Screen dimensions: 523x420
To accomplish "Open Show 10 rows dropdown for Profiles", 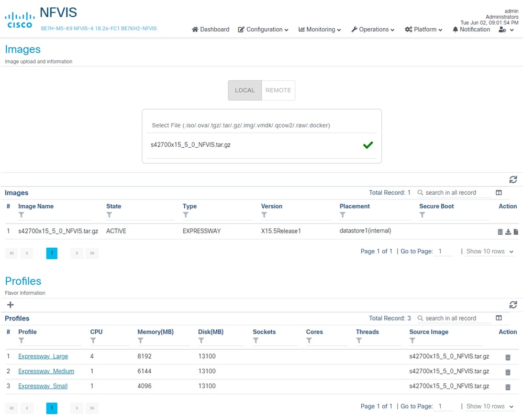I will (x=489, y=406).
